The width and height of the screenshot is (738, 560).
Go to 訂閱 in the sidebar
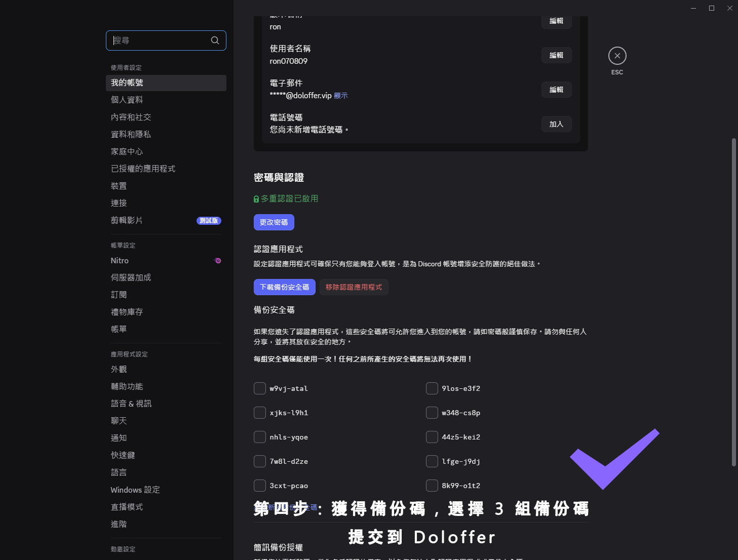click(166, 295)
